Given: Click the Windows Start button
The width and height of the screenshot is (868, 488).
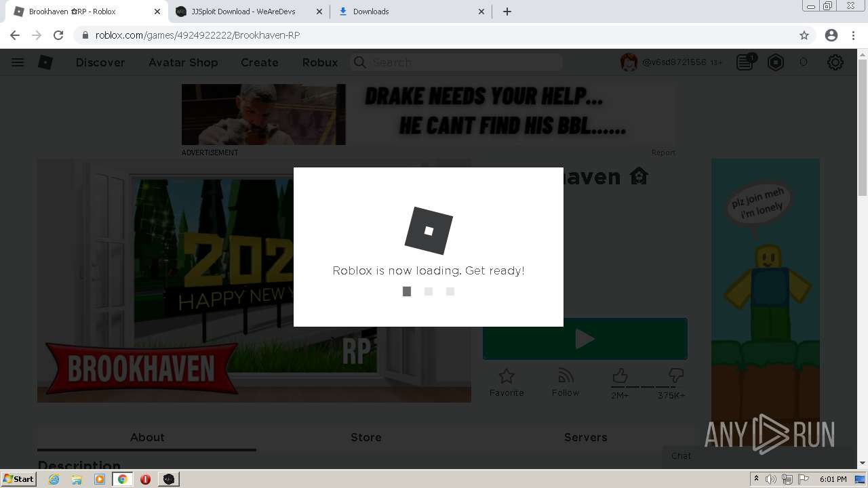Looking at the screenshot, I should 19,479.
